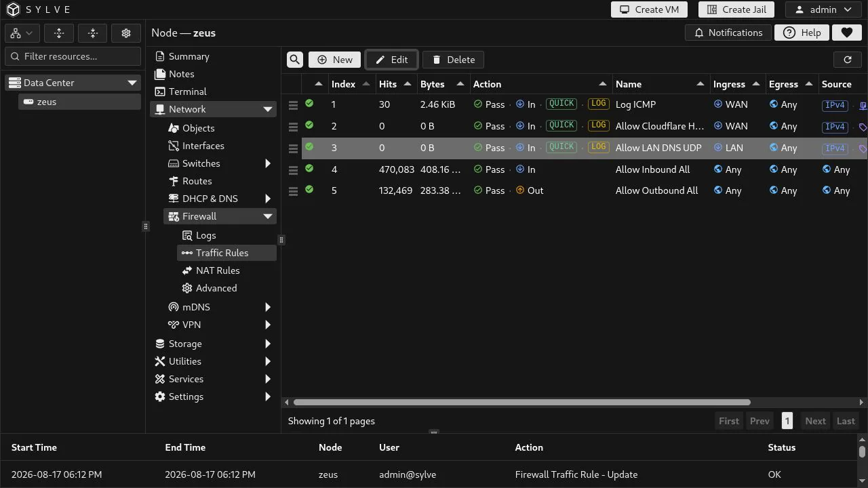Viewport: 868px width, 488px height.
Task: Open the search icon above rules table
Action: pos(294,60)
